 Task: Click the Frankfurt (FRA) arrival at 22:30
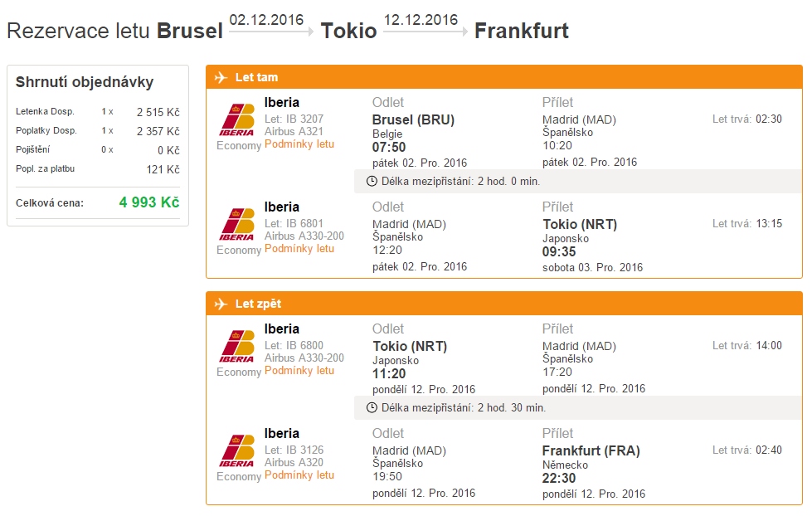click(x=591, y=450)
